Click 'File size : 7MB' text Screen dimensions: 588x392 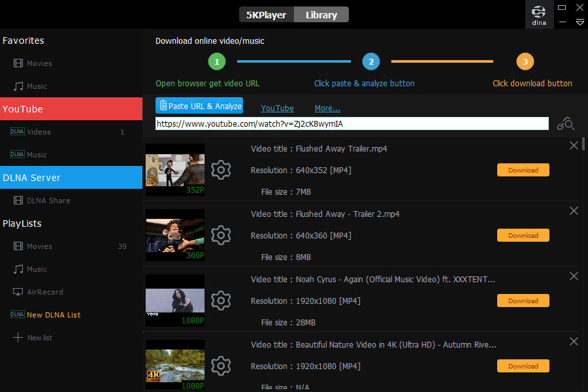point(286,192)
